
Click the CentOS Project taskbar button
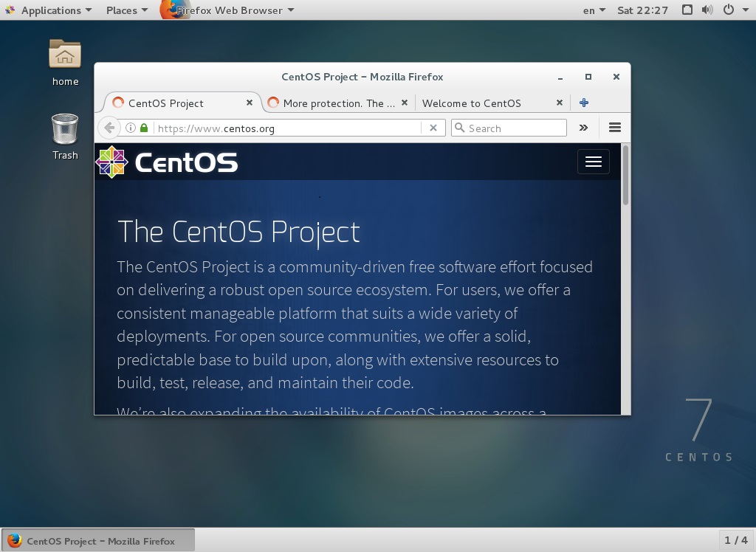coord(98,540)
